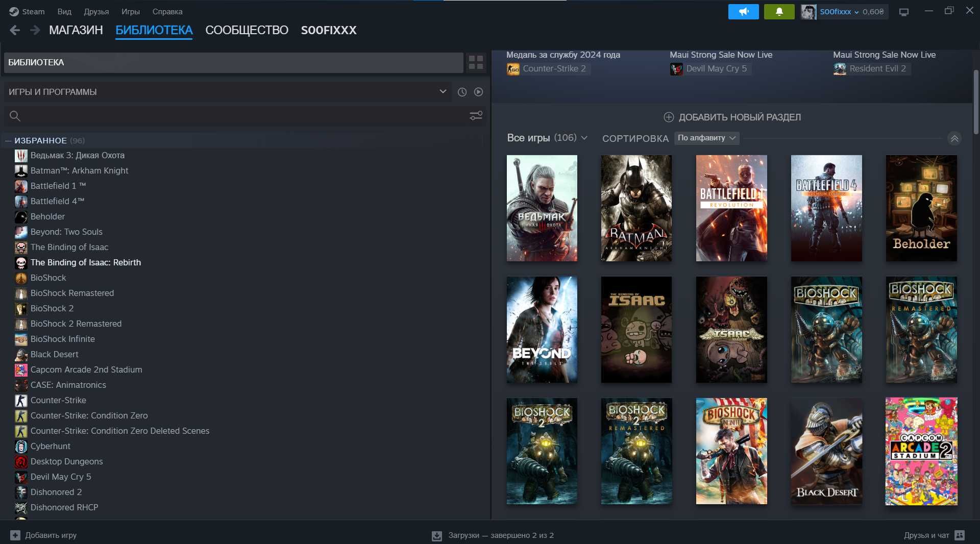The width and height of the screenshot is (980, 544).
Task: Open the Friends and chat icon
Action: (960, 535)
